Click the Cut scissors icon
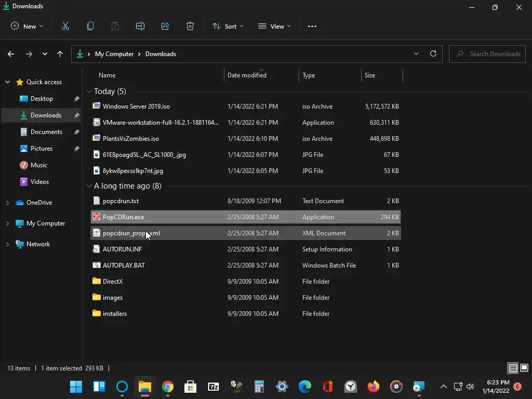 [x=65, y=26]
